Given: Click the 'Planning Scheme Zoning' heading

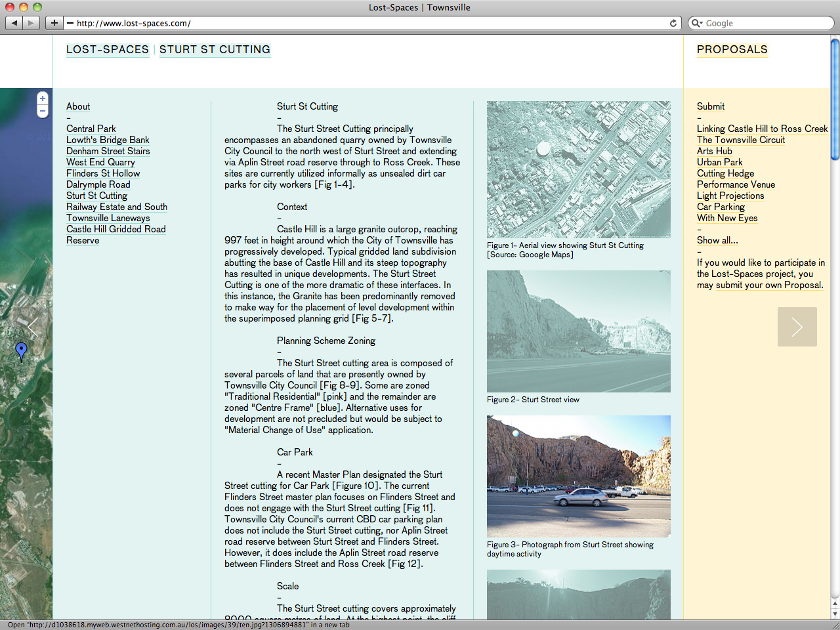Looking at the screenshot, I should click(x=326, y=341).
